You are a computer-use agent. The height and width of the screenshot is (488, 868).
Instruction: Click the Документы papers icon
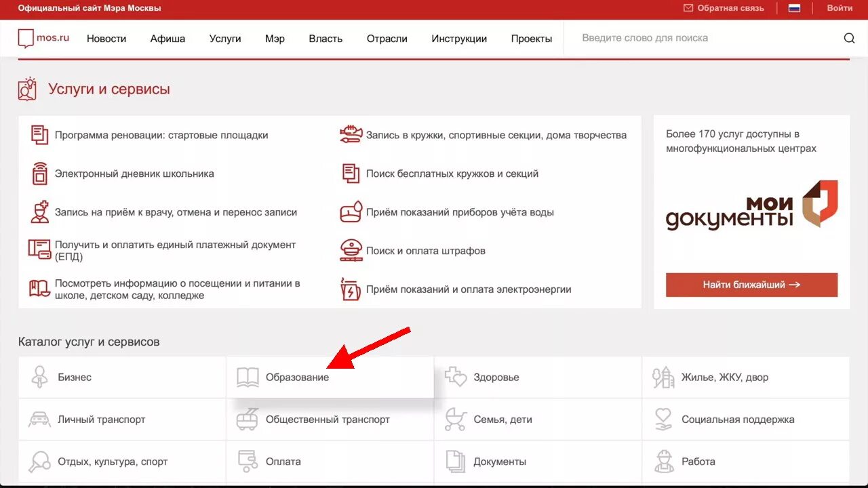[x=455, y=462]
